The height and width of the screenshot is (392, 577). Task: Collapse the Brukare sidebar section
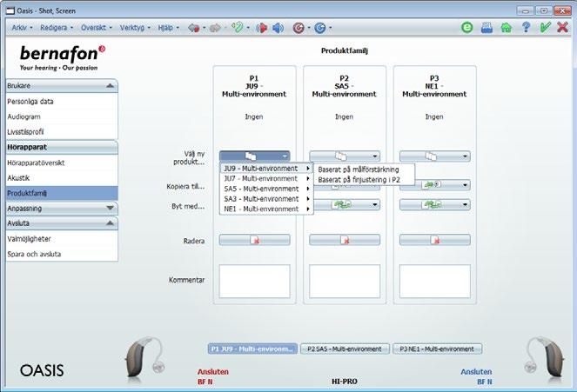(x=110, y=85)
